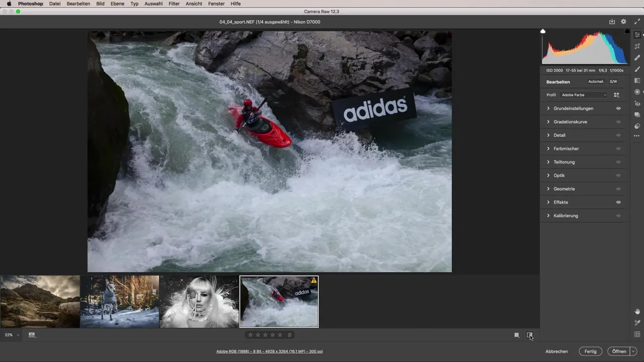
Task: Open the three-dots more settings menu
Action: (x=637, y=136)
